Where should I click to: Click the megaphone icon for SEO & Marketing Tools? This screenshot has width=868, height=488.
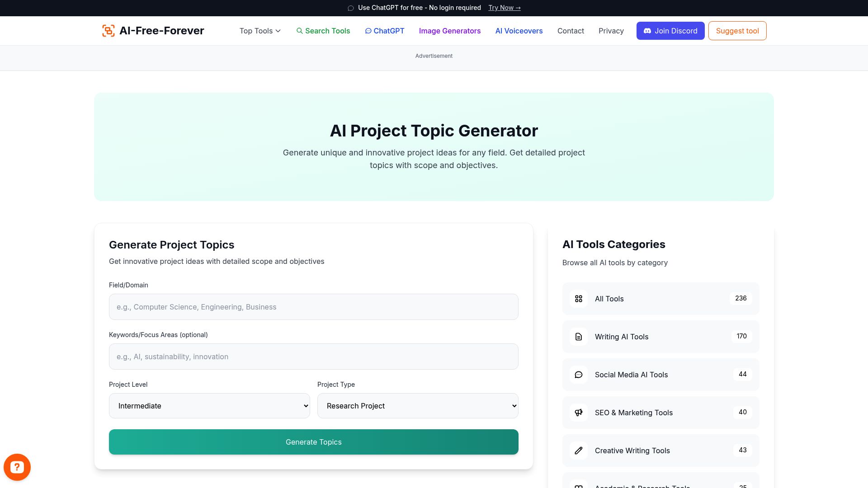[578, 413]
